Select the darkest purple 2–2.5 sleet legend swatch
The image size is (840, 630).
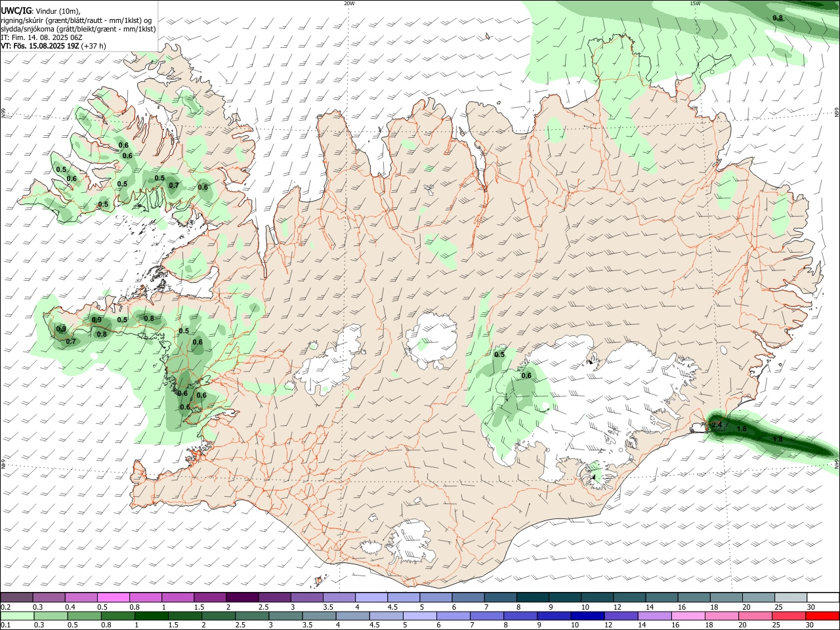click(241, 597)
